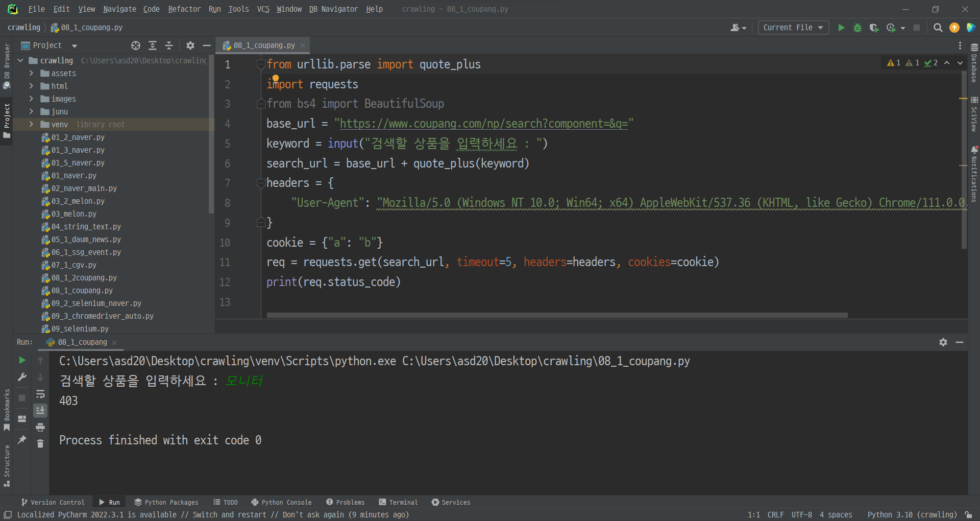Open 09_selenium.py in project tree
The image size is (980, 521).
pyautogui.click(x=80, y=329)
